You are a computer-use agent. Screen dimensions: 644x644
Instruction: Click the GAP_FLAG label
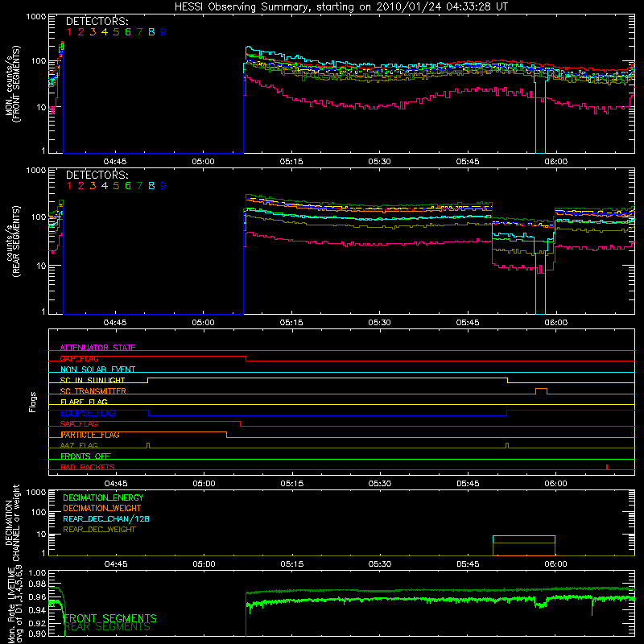pos(79,358)
